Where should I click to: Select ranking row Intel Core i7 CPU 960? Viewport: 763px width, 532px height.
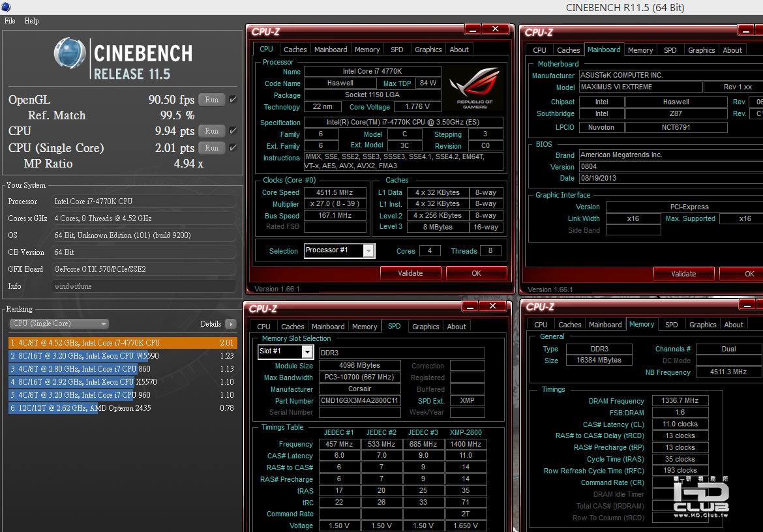coord(123,395)
